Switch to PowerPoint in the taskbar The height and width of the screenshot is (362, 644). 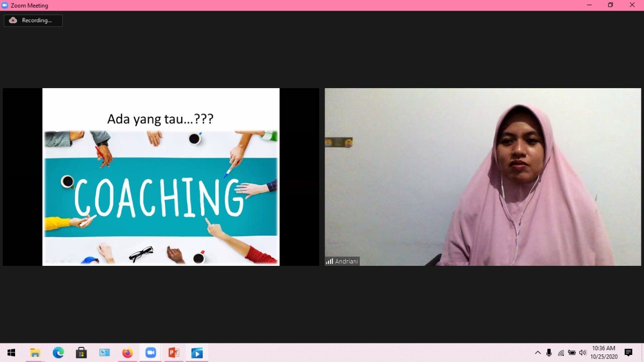point(174,353)
